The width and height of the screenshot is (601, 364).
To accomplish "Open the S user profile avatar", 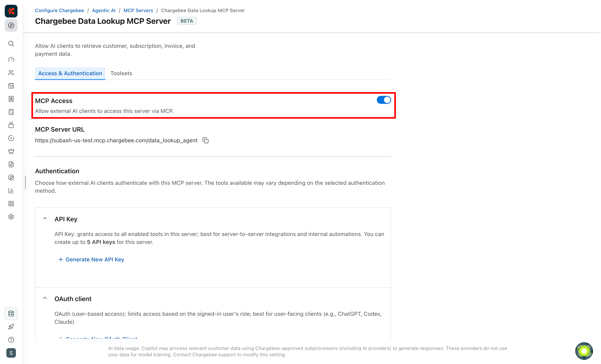I will 11,353.
